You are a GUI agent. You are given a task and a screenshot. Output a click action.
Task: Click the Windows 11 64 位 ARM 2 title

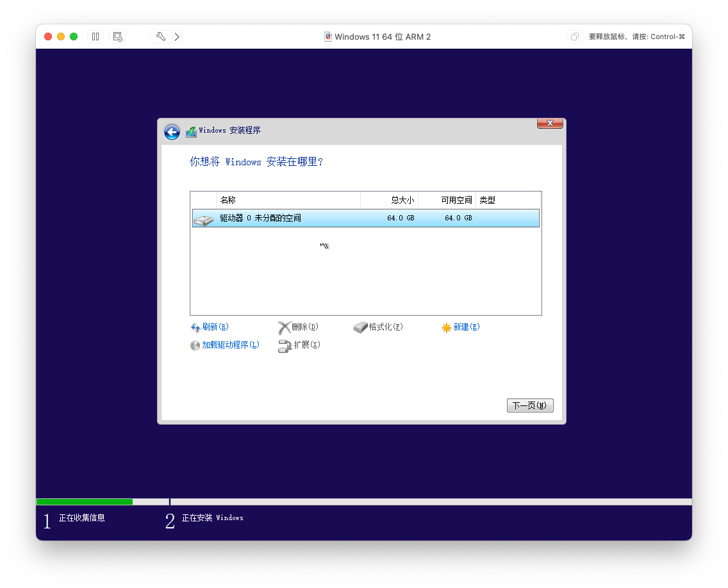(383, 37)
